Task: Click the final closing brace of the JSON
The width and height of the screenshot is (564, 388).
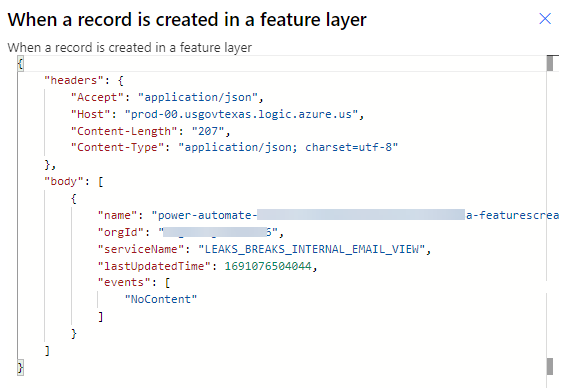Action: click(21, 368)
